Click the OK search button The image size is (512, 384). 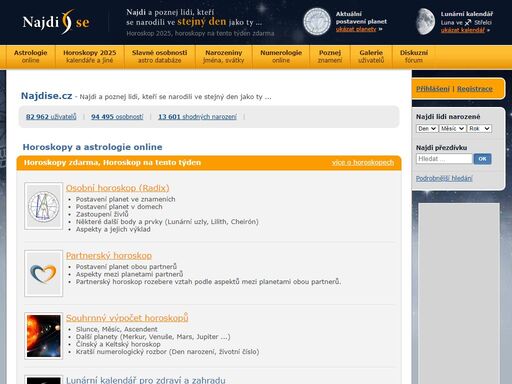(x=482, y=159)
